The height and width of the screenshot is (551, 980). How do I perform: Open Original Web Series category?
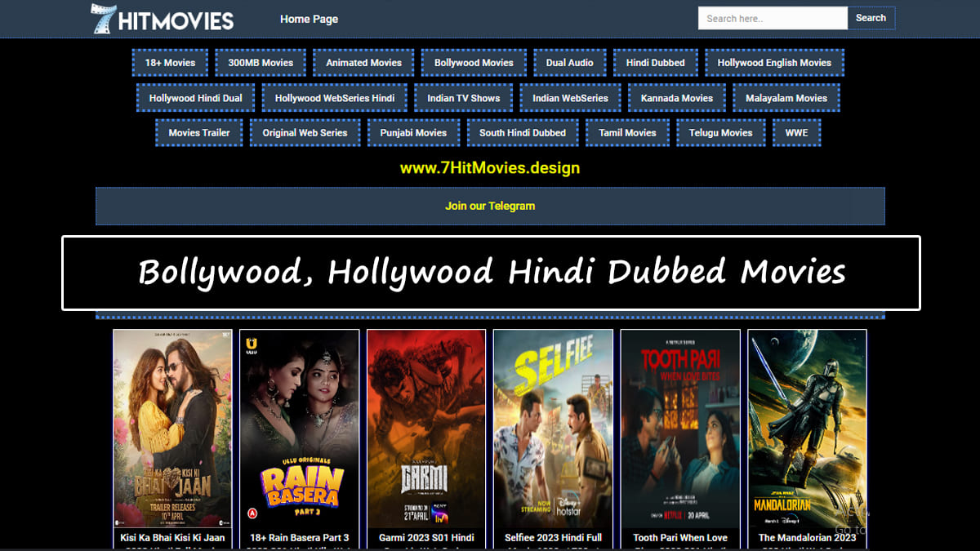pos(305,132)
